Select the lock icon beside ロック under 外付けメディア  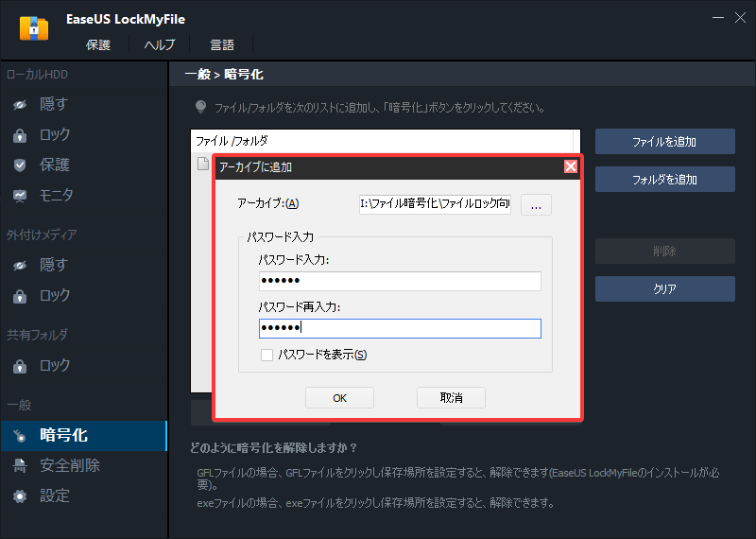(x=20, y=296)
